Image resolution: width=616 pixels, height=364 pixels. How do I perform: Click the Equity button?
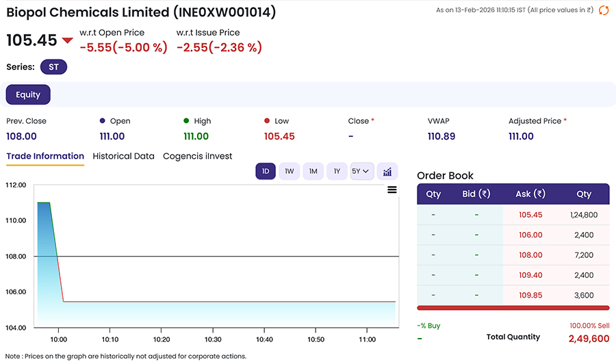click(x=28, y=94)
